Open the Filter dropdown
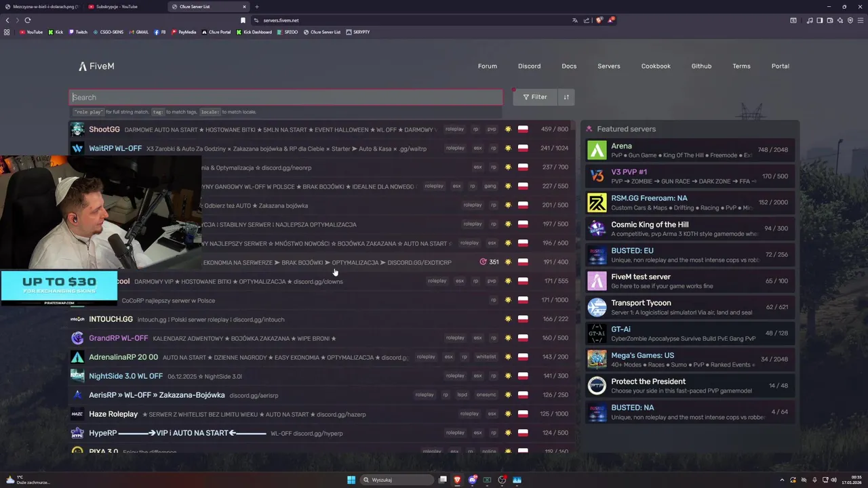Viewport: 868px width, 488px height. [534, 97]
